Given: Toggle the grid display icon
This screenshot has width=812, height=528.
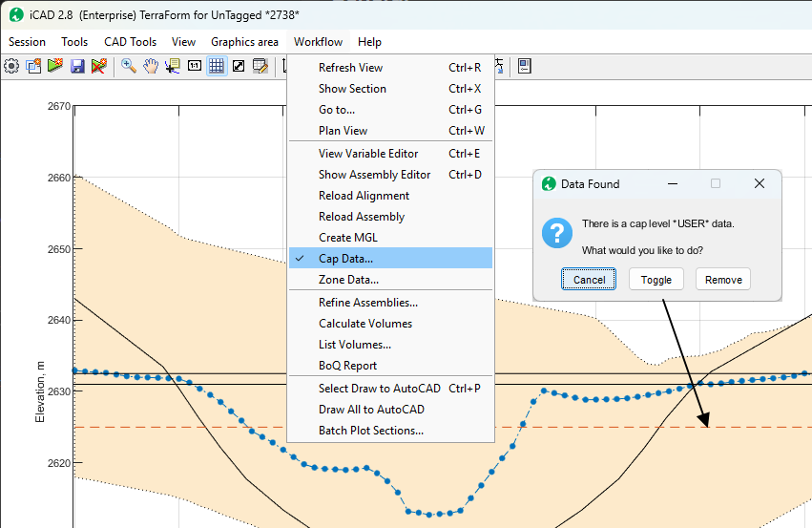Looking at the screenshot, I should coord(217,67).
